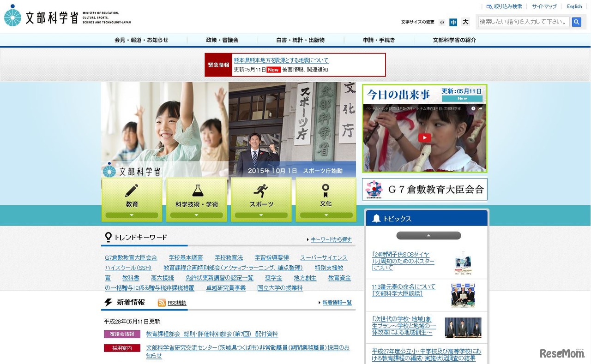591x364 pixels.
Task: Switch the site to English
Action: pos(574,6)
